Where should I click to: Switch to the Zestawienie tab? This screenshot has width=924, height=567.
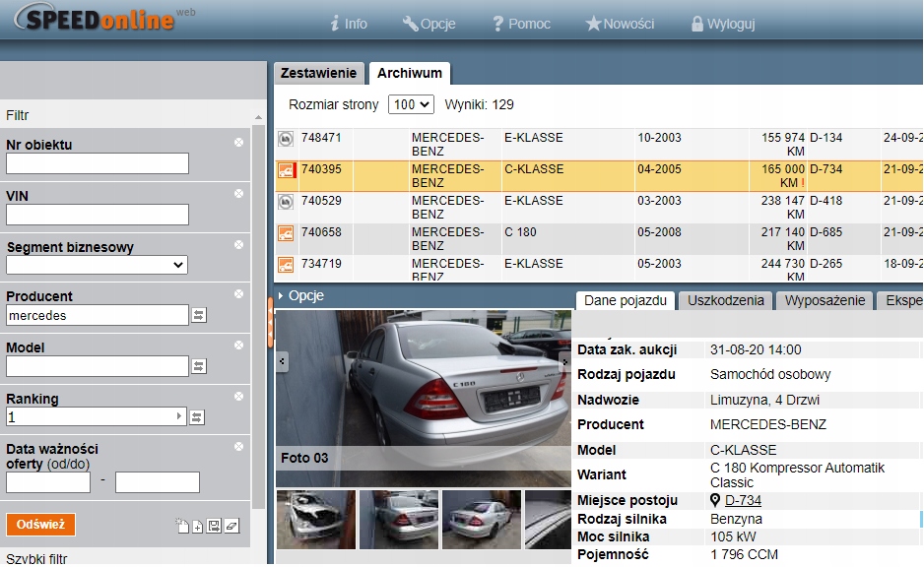click(x=317, y=73)
